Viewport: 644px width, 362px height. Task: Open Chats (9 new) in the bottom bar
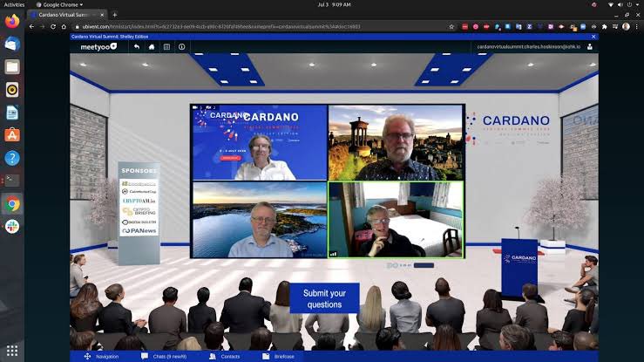[x=164, y=356]
